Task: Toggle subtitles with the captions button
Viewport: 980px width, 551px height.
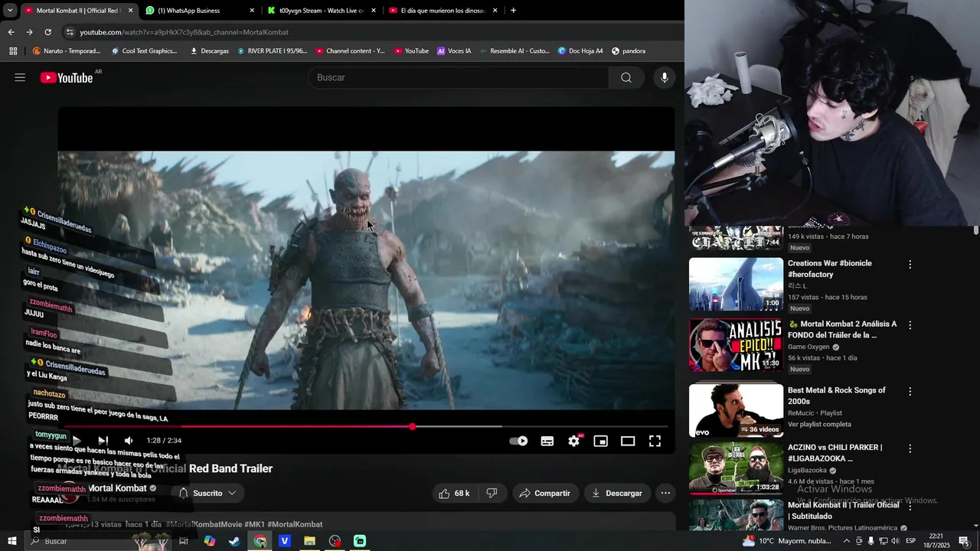Action: click(x=547, y=441)
